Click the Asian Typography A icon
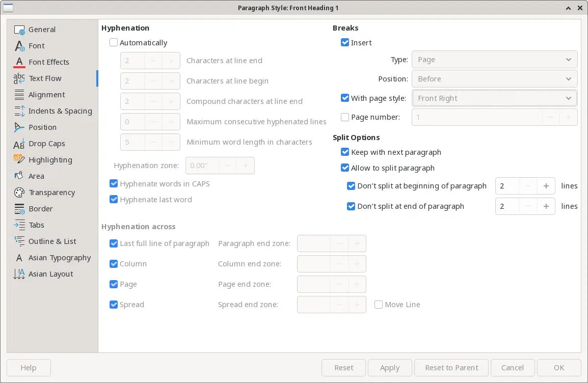 pyautogui.click(x=19, y=258)
